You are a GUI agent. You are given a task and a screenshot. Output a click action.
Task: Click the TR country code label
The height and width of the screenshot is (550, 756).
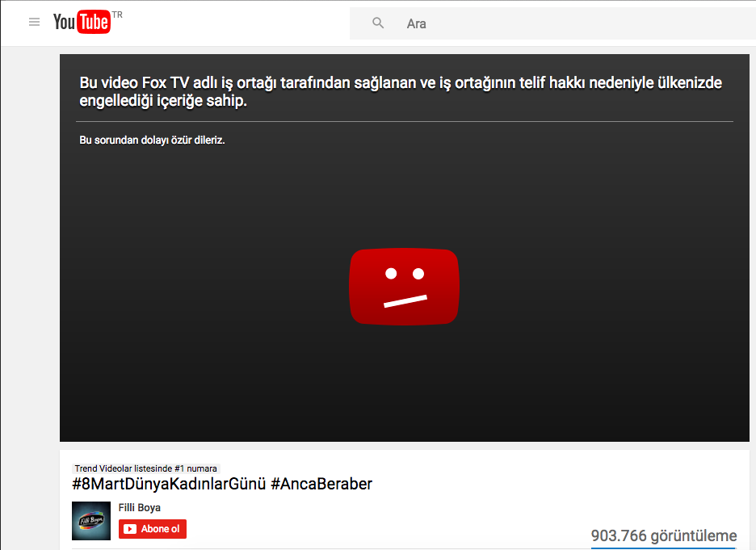point(117,15)
